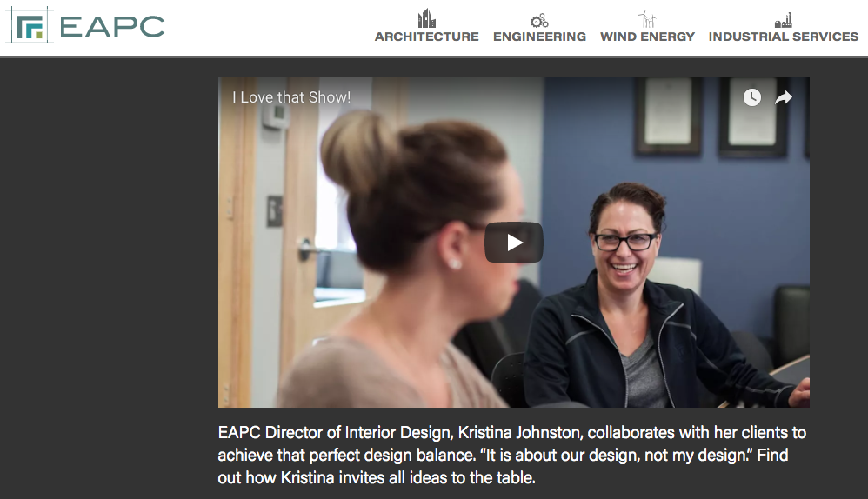The image size is (868, 499).
Task: Open the ARCHITECTURE menu label
Action: [x=427, y=37]
